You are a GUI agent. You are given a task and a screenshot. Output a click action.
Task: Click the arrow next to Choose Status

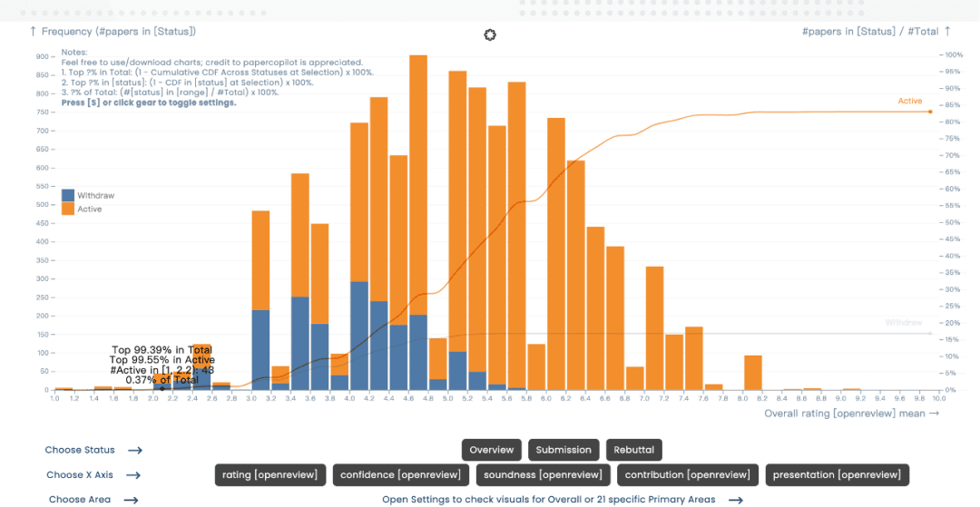click(135, 450)
